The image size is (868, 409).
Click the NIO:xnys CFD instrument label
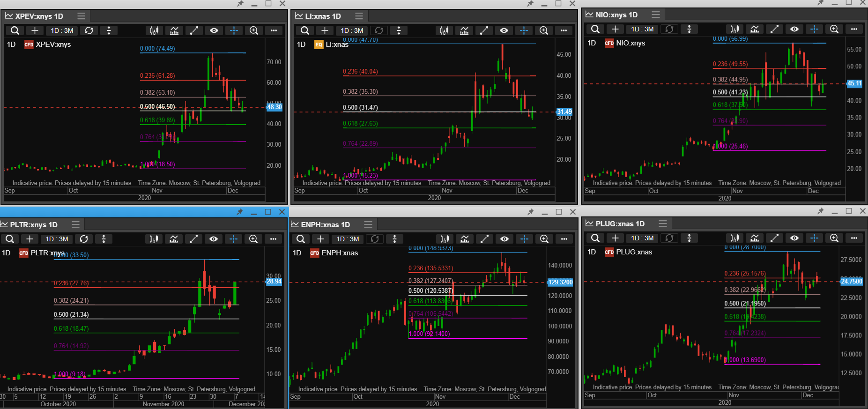point(625,43)
